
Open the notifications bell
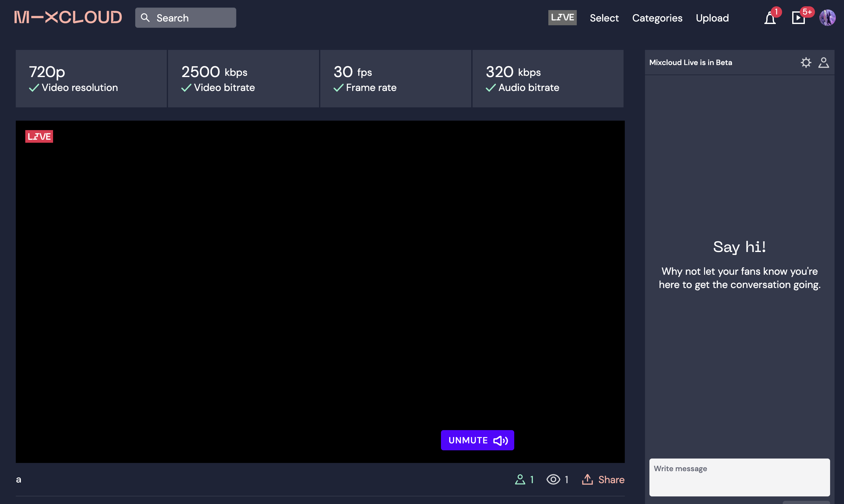tap(770, 18)
